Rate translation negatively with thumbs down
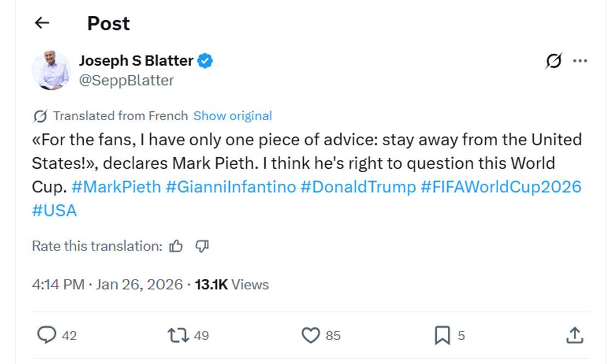 201,246
